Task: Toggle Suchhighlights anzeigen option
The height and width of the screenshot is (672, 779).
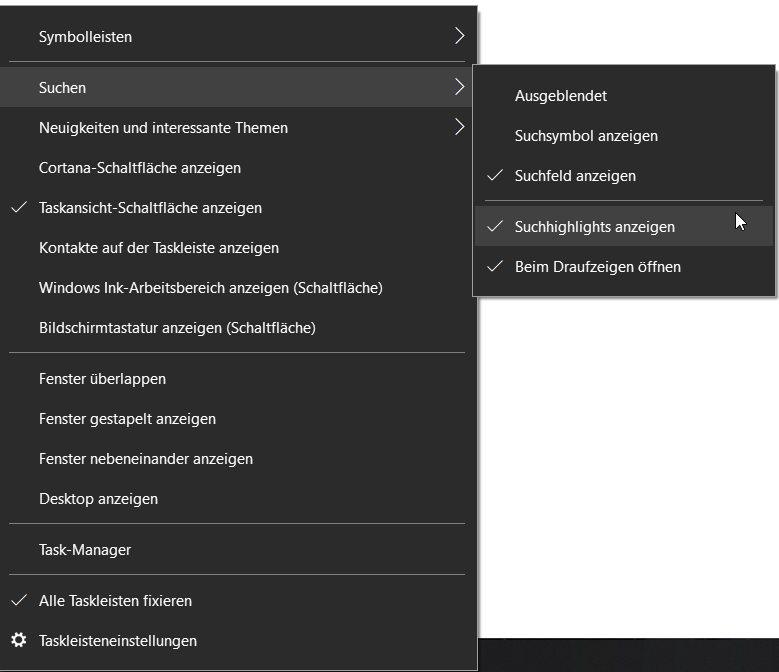Action: tap(624, 226)
